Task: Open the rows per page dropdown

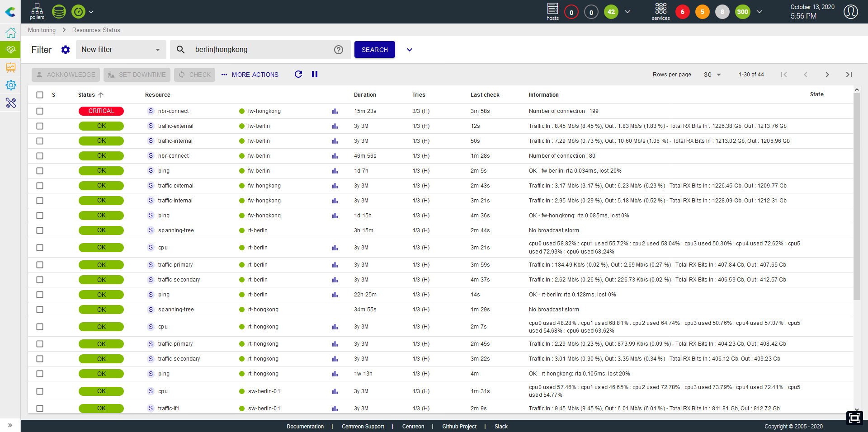Action: 712,75
